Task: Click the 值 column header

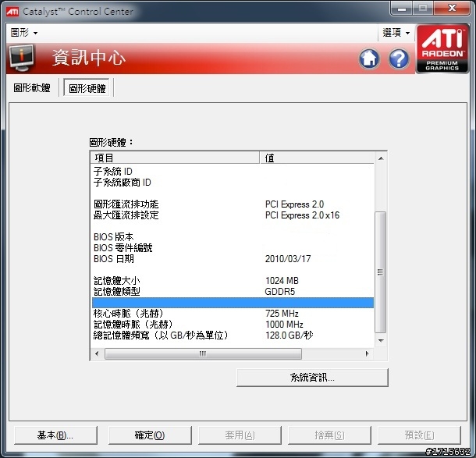Action: 317,158
